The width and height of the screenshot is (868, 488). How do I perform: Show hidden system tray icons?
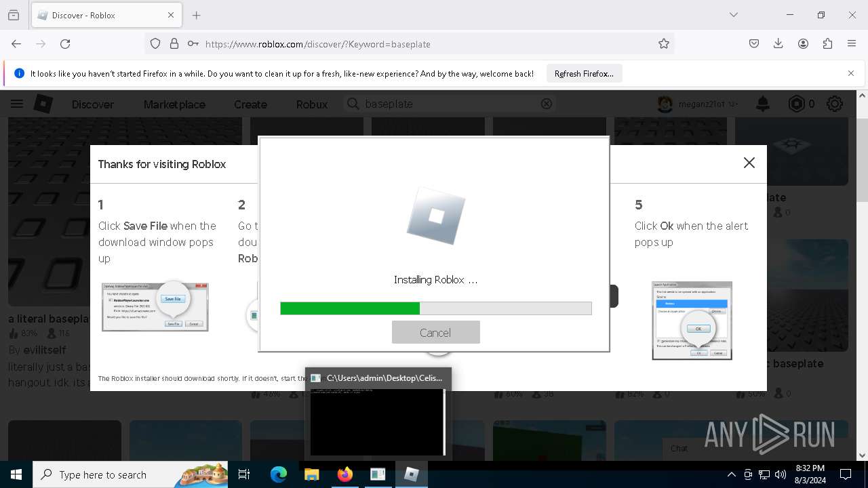pos(731,474)
